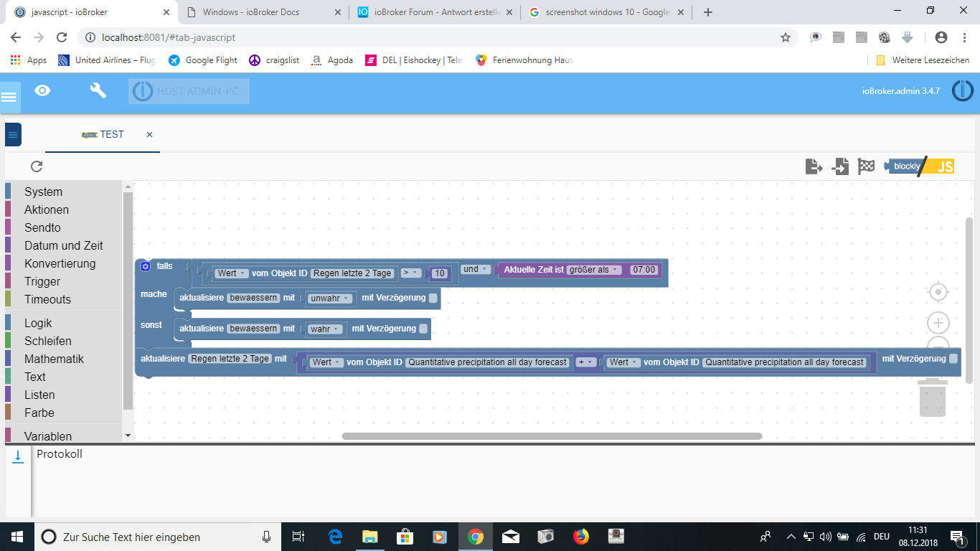Open the 'größer als' time comparison dropdown
This screenshot has width=980, height=551.
click(x=594, y=270)
